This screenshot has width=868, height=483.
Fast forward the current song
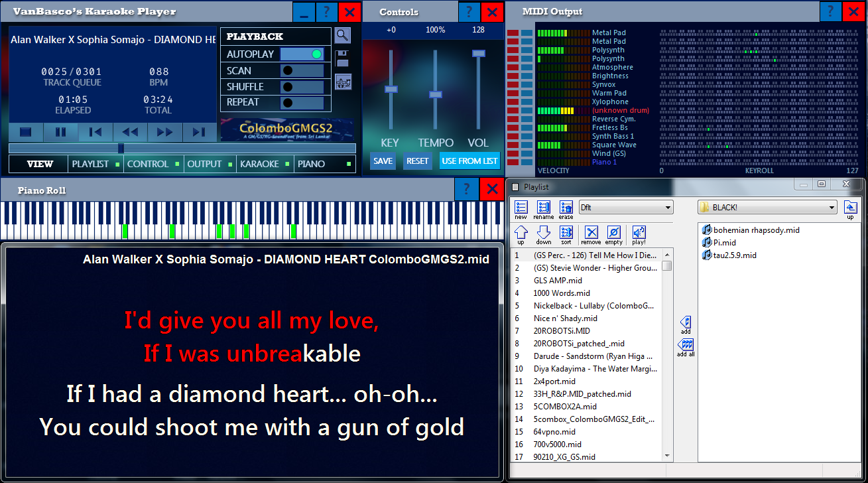[x=164, y=132]
